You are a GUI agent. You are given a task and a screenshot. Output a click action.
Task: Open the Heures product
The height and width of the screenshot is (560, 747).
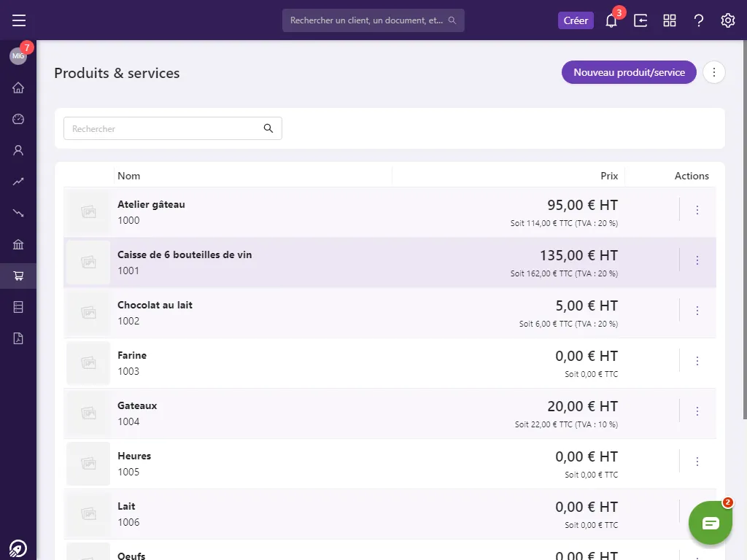[x=134, y=456]
